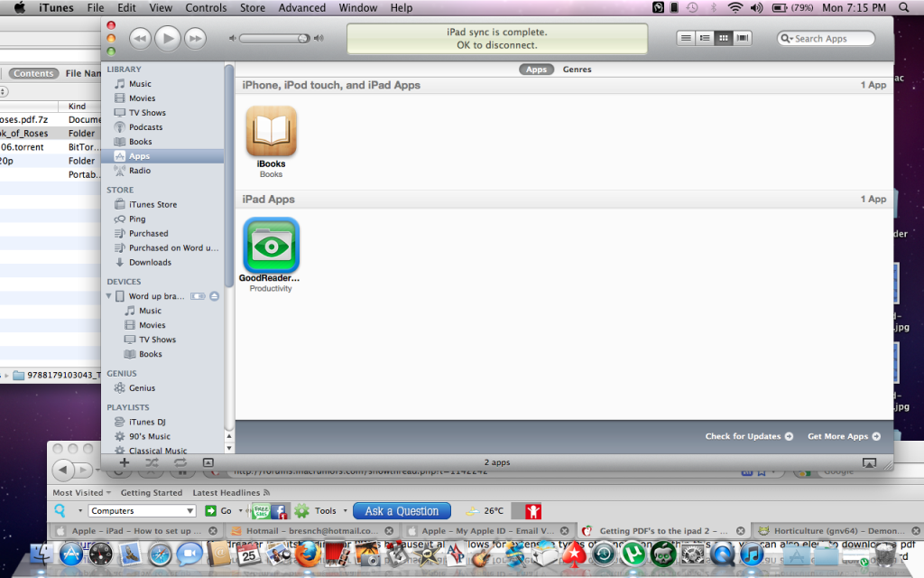Click the Previous track button

pos(140,38)
